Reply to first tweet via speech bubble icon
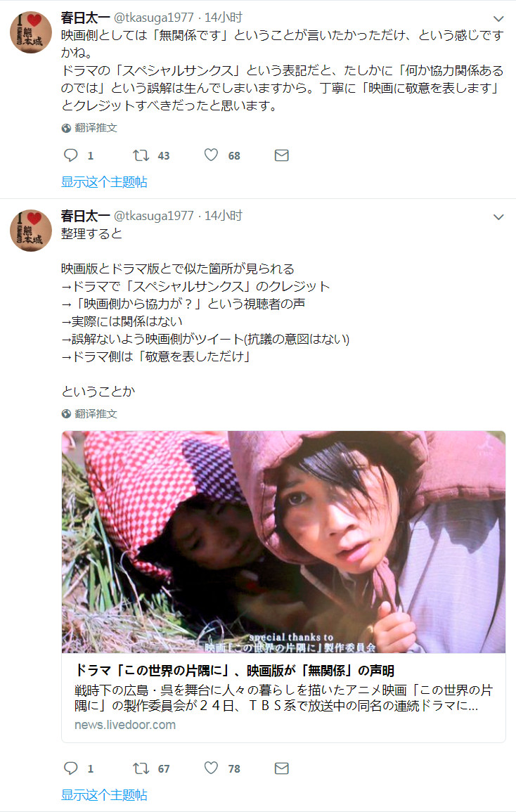This screenshot has height=812, width=516. point(70,155)
